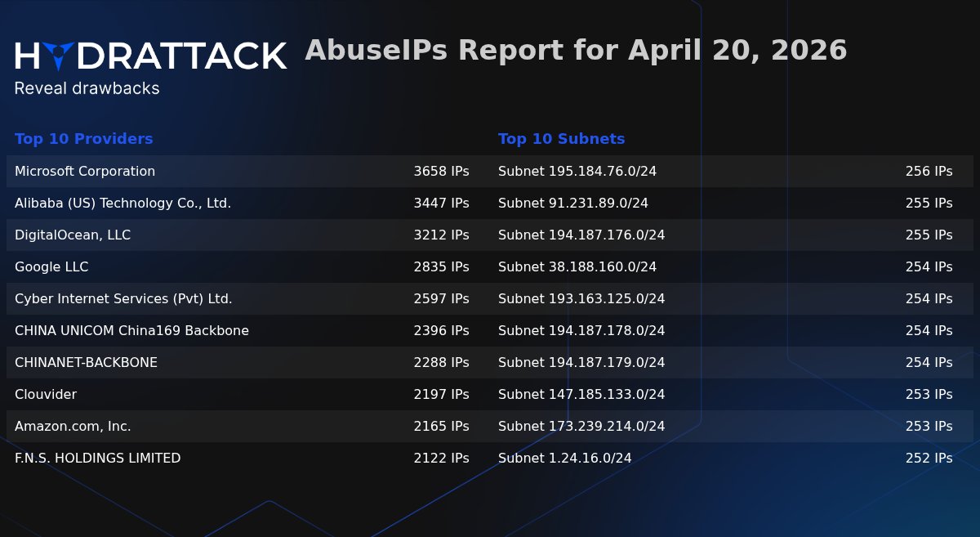This screenshot has width=980, height=537.
Task: Click the 2835 IPs value
Action: click(441, 267)
